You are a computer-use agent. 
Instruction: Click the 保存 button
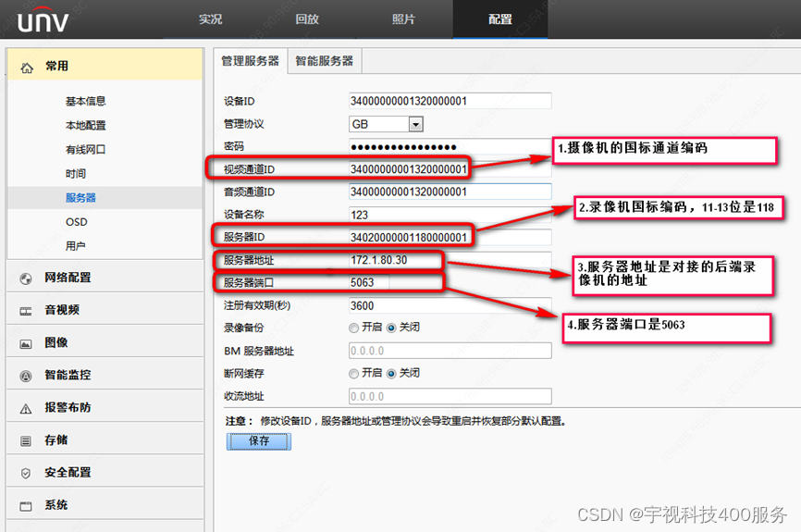[259, 441]
